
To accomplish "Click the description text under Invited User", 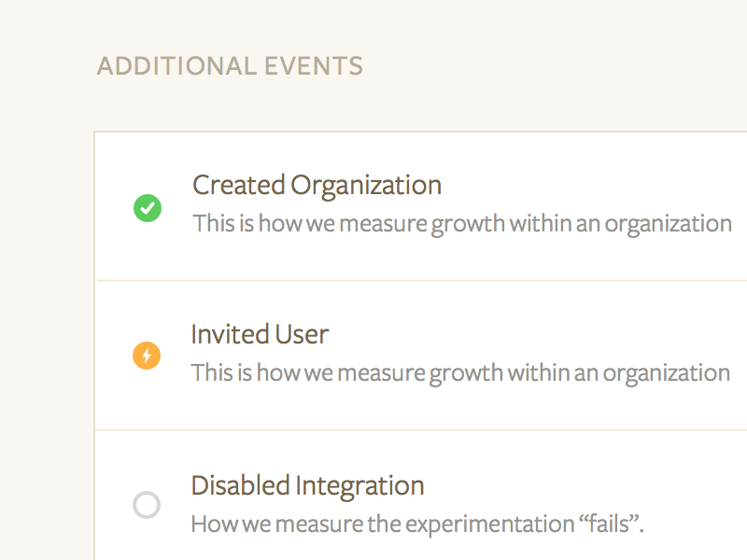I will [x=460, y=373].
